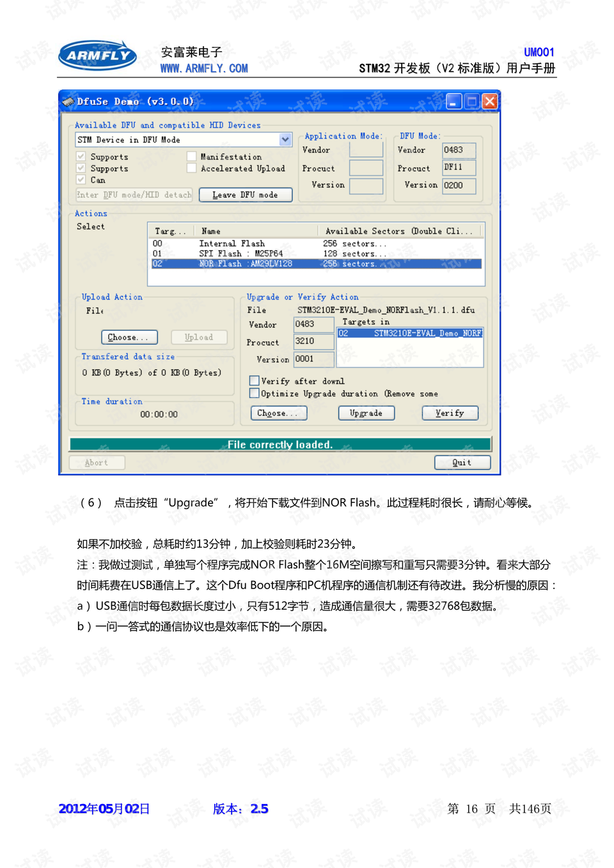
Task: Click DFU Mode Product field DF11
Action: (x=459, y=168)
